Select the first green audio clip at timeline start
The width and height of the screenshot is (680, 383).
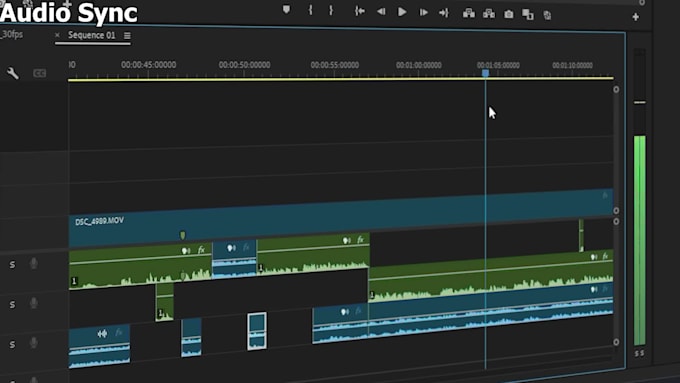point(140,267)
